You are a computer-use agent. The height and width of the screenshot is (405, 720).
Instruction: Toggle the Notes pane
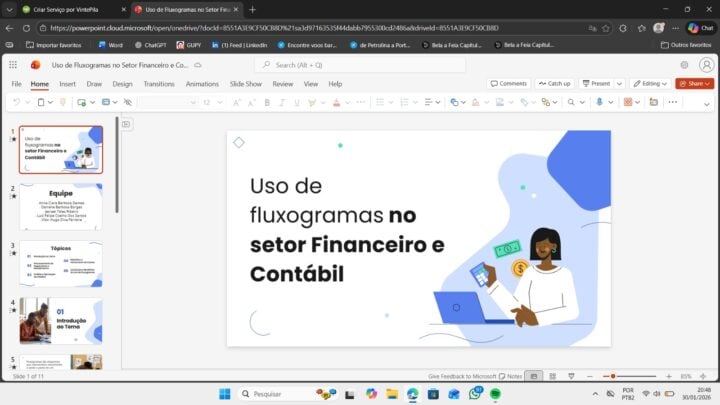[x=510, y=376]
